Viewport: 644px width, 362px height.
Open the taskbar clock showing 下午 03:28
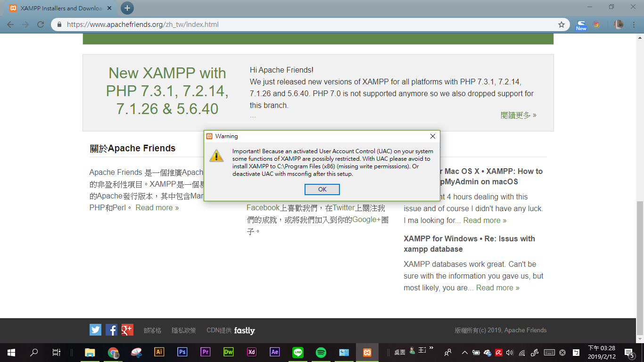click(602, 352)
